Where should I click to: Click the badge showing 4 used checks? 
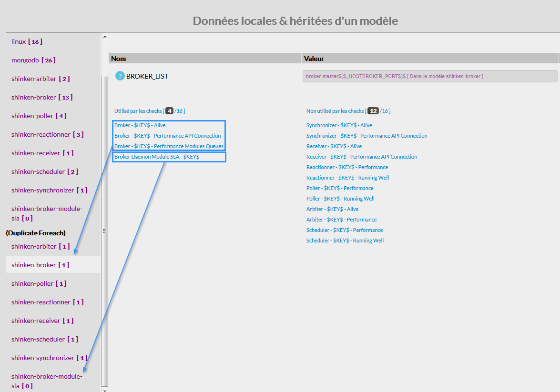[x=169, y=111]
